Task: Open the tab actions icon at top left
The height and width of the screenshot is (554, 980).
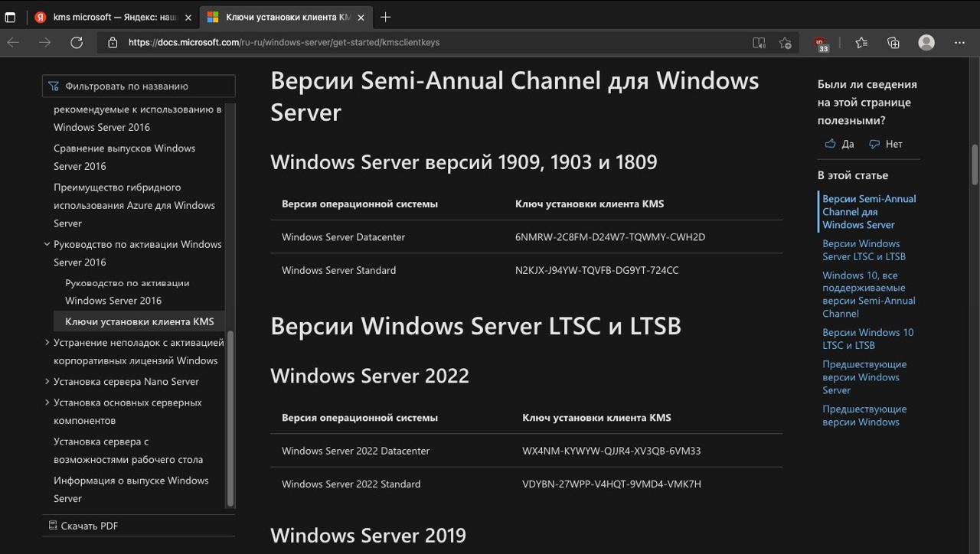Action: [x=11, y=17]
